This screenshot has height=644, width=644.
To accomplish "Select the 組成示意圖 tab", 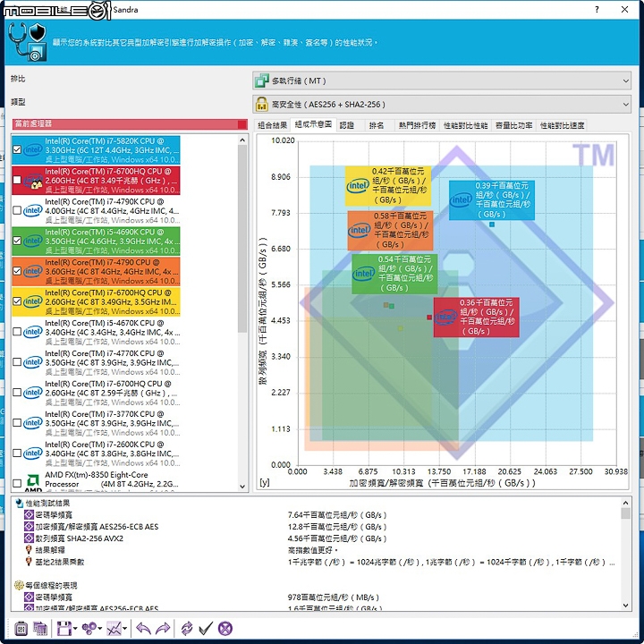I will pos(313,124).
